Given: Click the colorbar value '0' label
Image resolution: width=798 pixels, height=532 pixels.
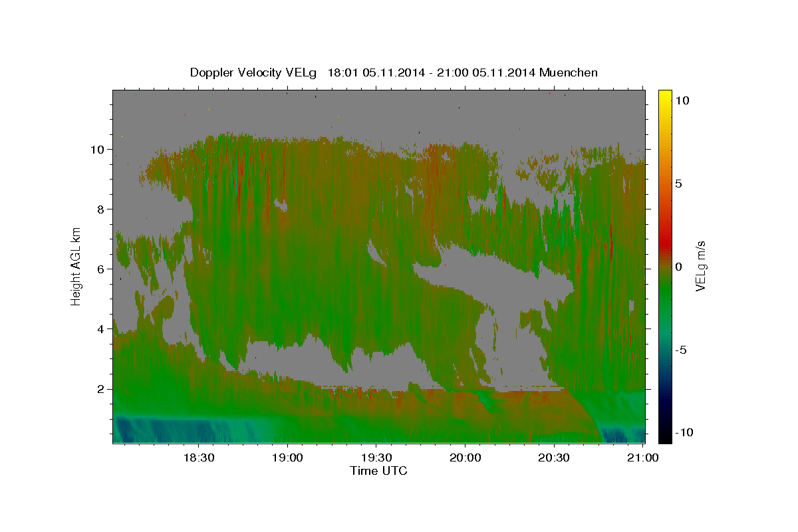Looking at the screenshot, I should (x=679, y=266).
